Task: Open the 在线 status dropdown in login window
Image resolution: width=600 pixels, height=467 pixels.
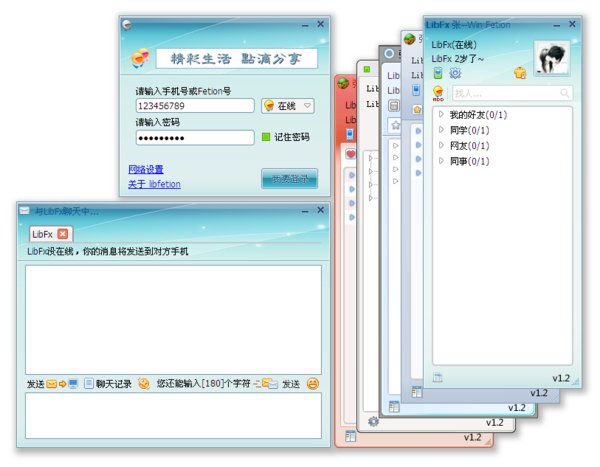Action: pyautogui.click(x=288, y=106)
